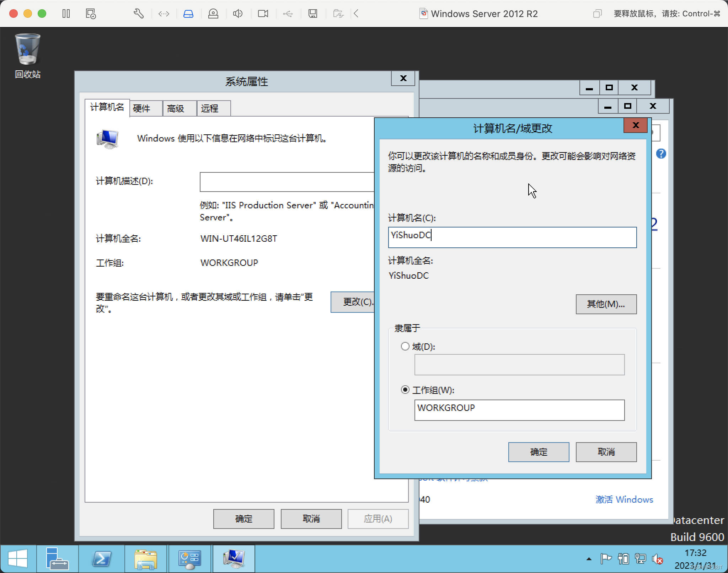
Task: Open File Explorer from the taskbar
Action: point(146,559)
